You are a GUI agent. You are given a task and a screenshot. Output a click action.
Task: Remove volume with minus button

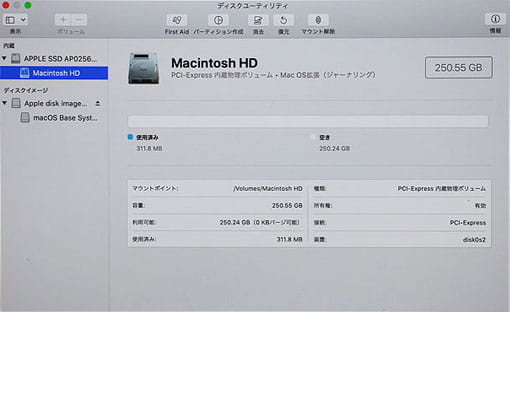[x=79, y=20]
